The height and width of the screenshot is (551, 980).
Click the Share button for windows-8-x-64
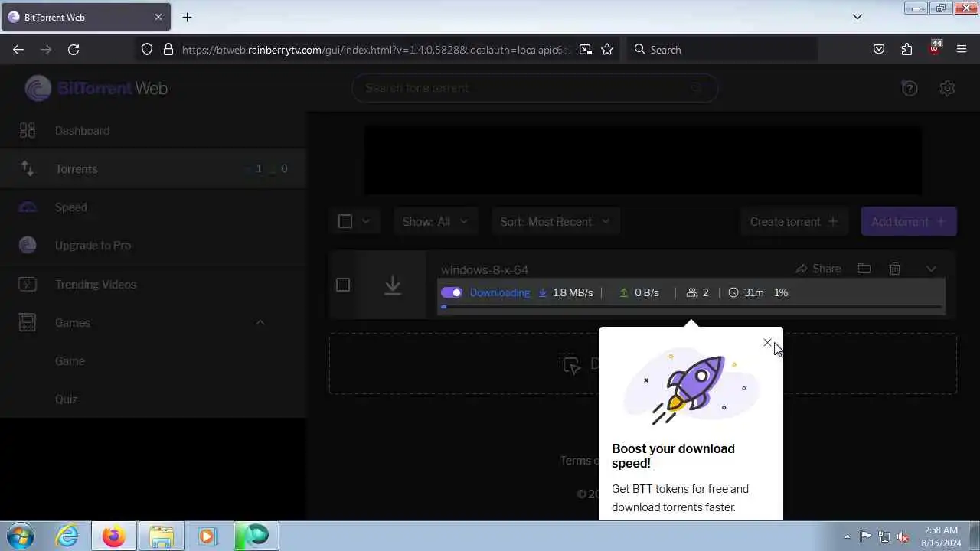pos(818,269)
